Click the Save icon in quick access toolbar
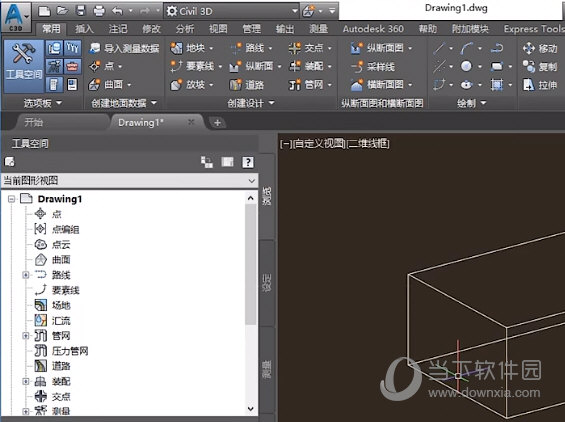Screen dimensions: 565x422 coord(81,11)
